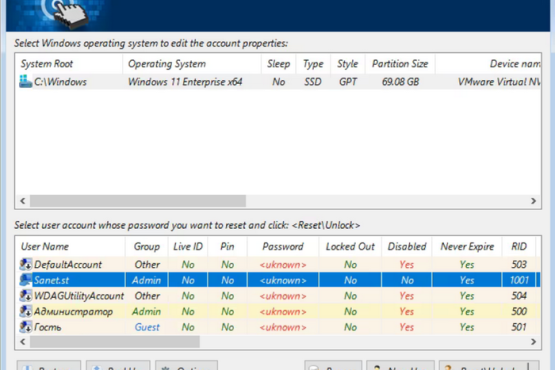Click the Live ID column header
Viewport: 555px width, 370px height.
188,246
